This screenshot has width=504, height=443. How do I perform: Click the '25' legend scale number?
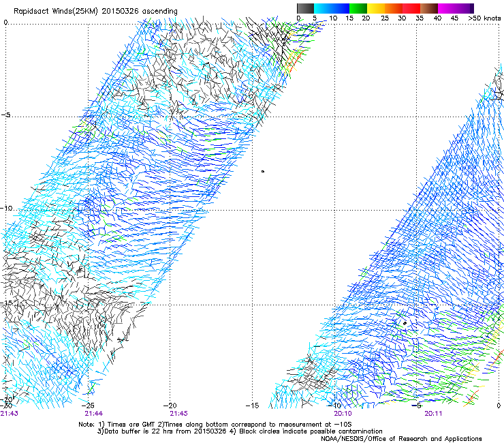tap(385, 18)
